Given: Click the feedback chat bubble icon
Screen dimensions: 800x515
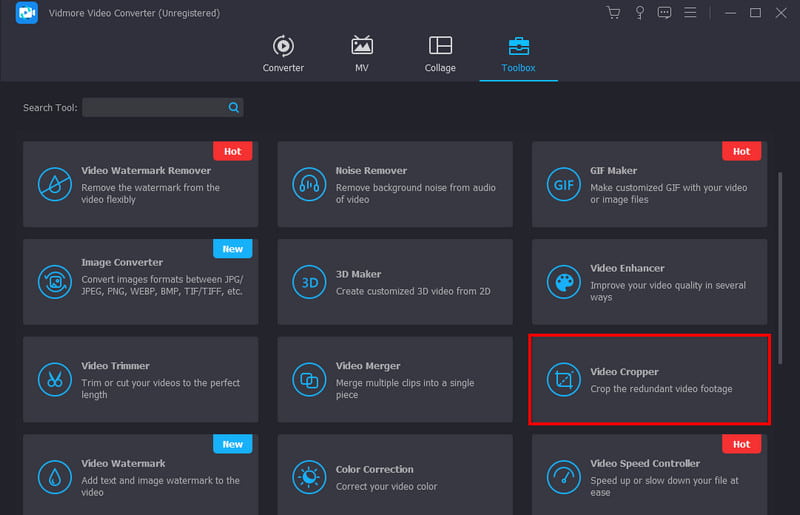Looking at the screenshot, I should (x=664, y=13).
